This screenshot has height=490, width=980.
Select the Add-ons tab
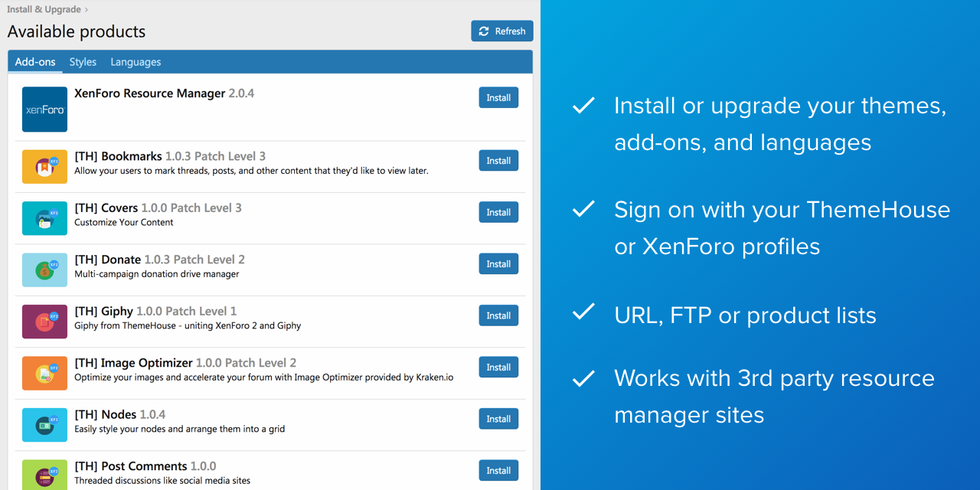35,62
